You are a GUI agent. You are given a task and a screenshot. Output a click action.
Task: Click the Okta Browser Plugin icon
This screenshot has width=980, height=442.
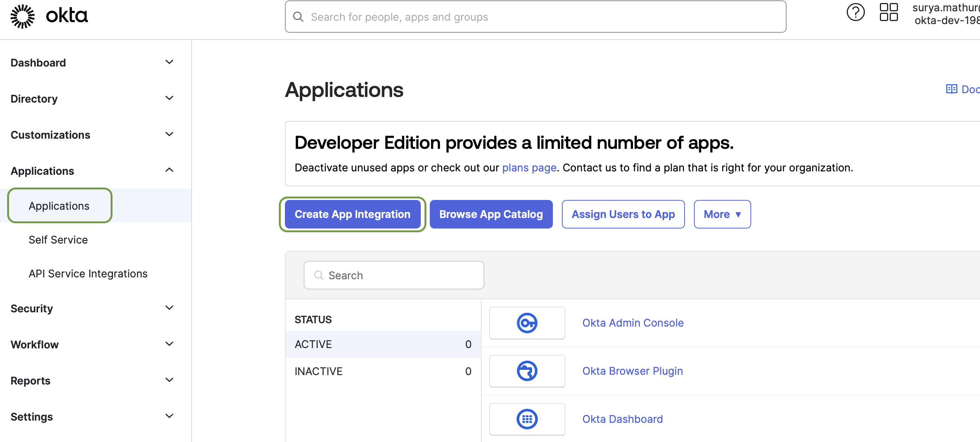(527, 371)
